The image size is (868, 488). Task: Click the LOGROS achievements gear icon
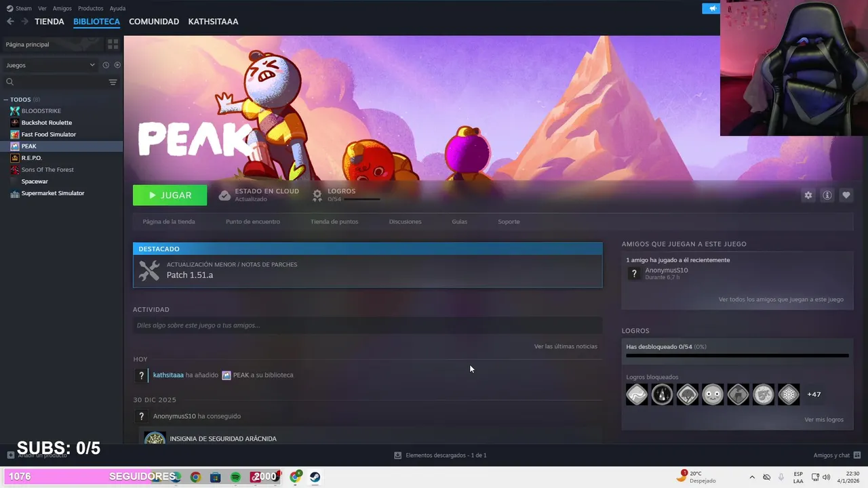(x=317, y=195)
